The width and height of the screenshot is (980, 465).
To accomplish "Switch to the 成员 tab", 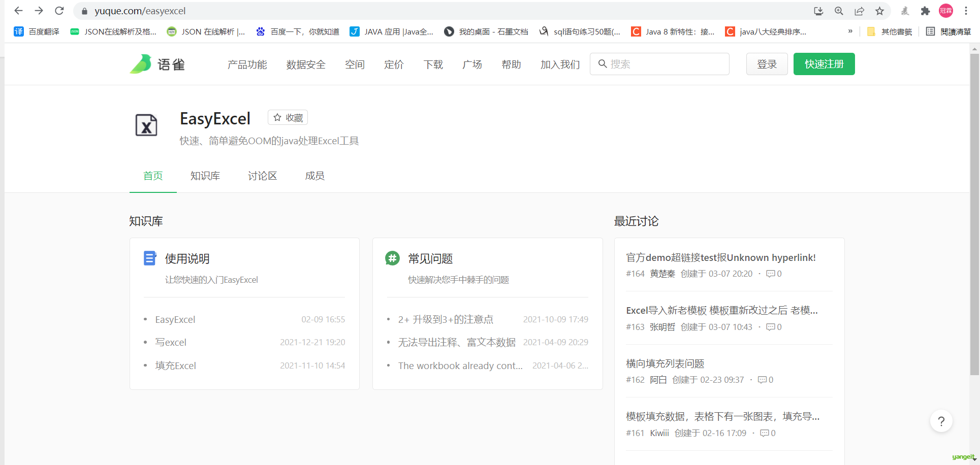I will tap(314, 176).
